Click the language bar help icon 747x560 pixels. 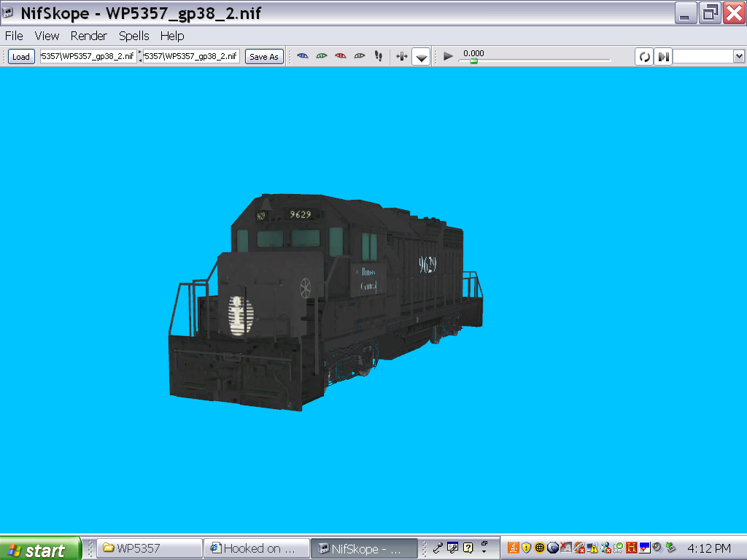coord(468,548)
